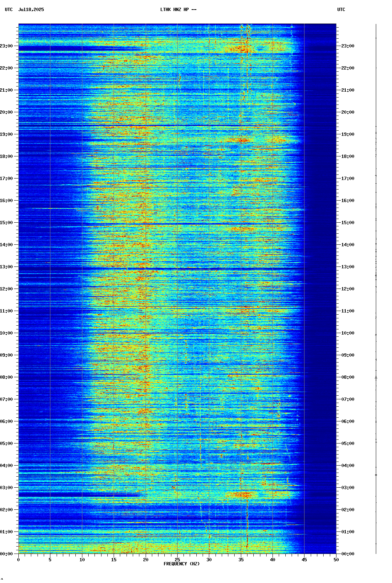Select 01:00 on the left time axis
This screenshot has height=583, width=392.
(6, 532)
